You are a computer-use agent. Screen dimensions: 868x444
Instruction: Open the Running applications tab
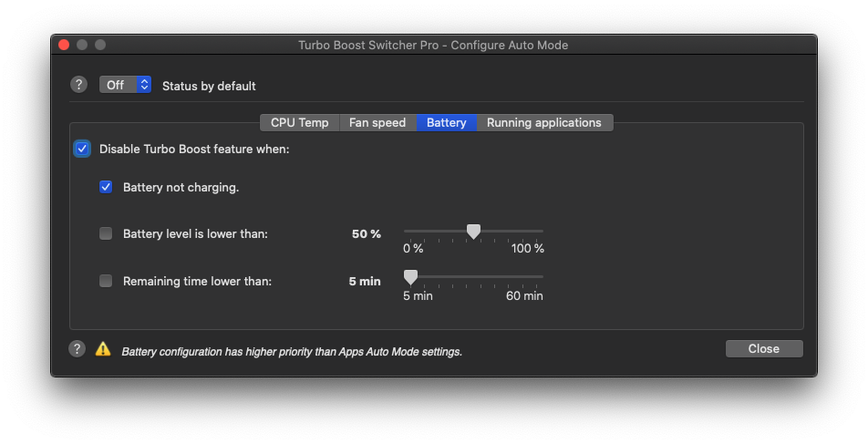click(544, 122)
